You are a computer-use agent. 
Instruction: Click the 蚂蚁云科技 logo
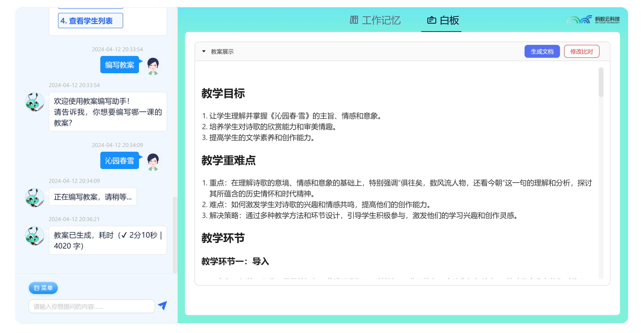593,20
